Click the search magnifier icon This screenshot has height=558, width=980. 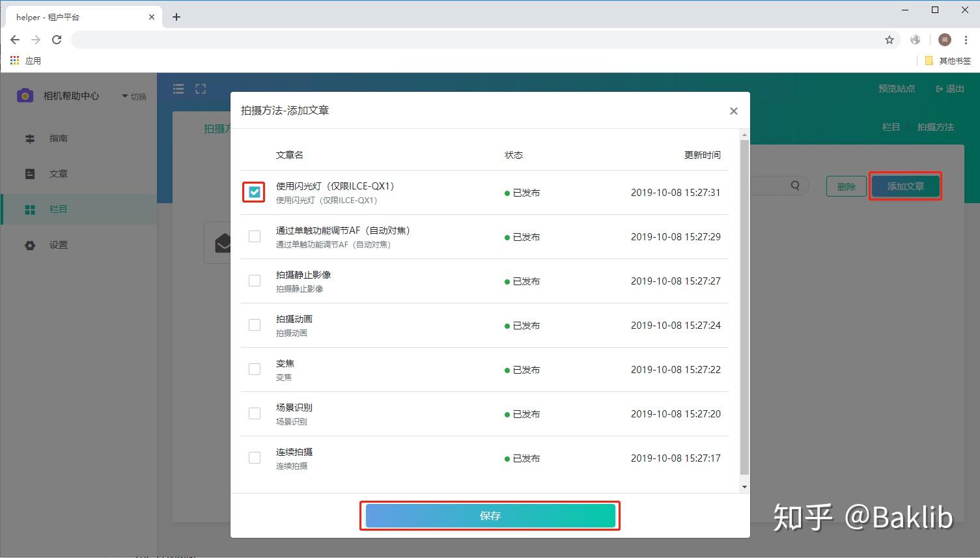795,186
